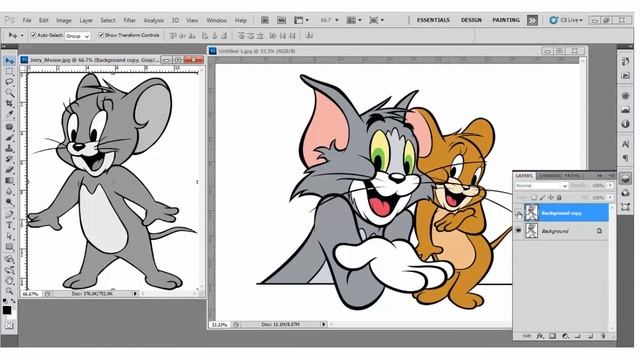Open the View Extras dropdown
The height and width of the screenshot is (360, 640).
pos(302,20)
